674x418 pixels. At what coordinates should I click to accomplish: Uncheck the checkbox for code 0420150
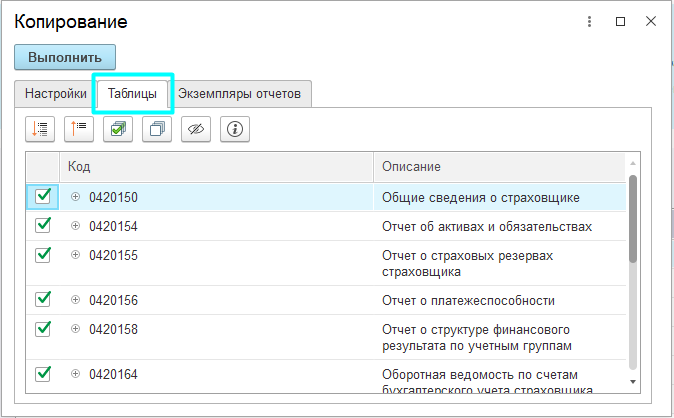pyautogui.click(x=43, y=197)
